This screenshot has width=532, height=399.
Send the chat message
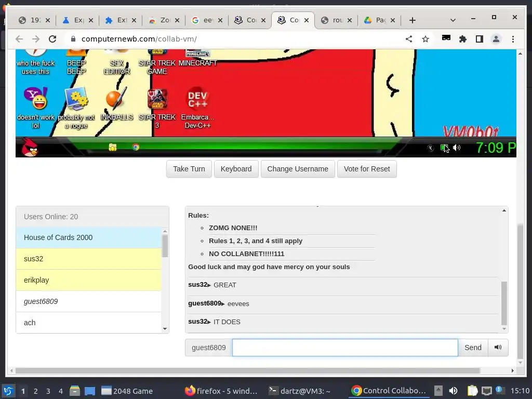pos(473,348)
